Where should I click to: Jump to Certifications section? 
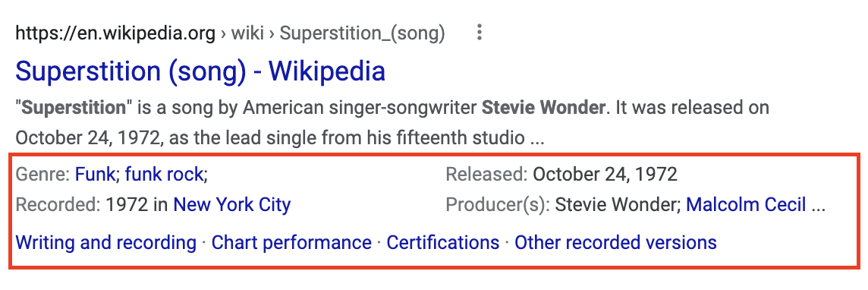pyautogui.click(x=443, y=242)
